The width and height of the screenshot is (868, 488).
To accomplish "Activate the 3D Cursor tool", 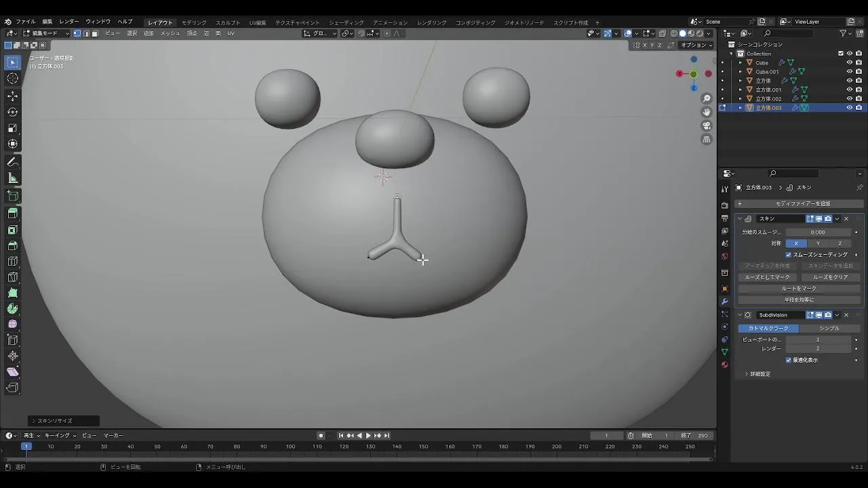I will click(12, 78).
